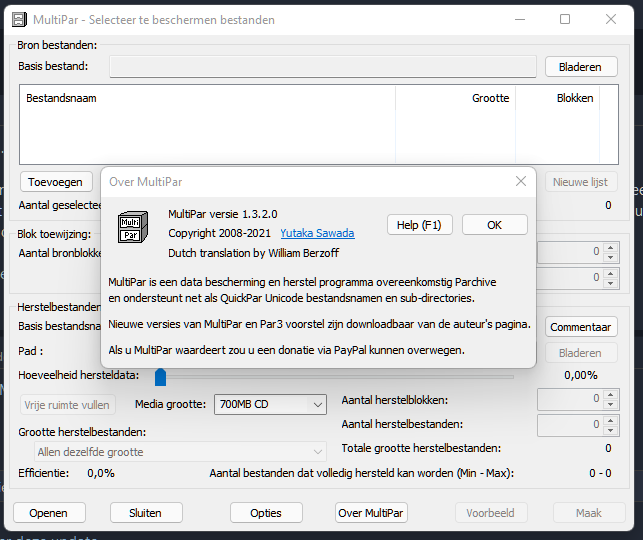The height and width of the screenshot is (540, 643).
Task: Open the Yutaka Sawada author link
Action: point(317,233)
